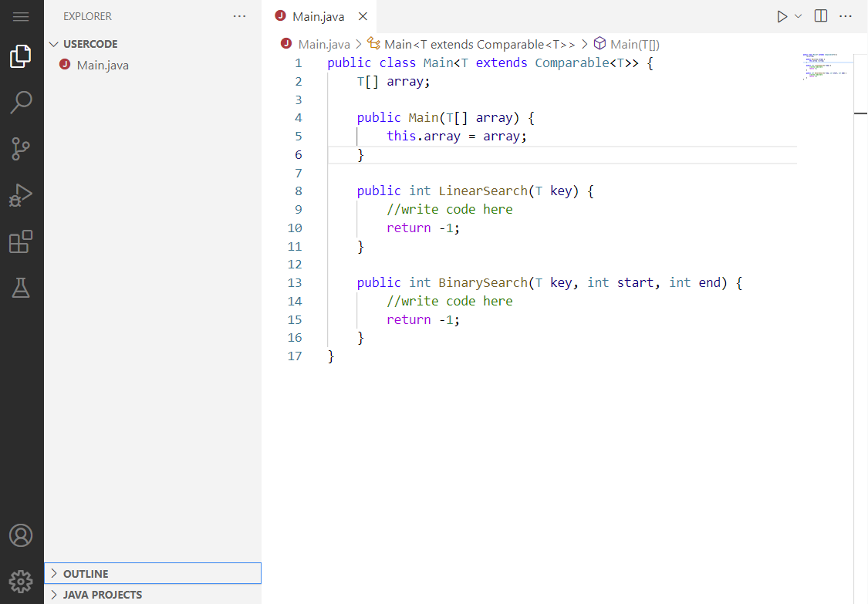Open the Testing beaker panel
Viewport: 868px width, 604px height.
pyautogui.click(x=21, y=288)
